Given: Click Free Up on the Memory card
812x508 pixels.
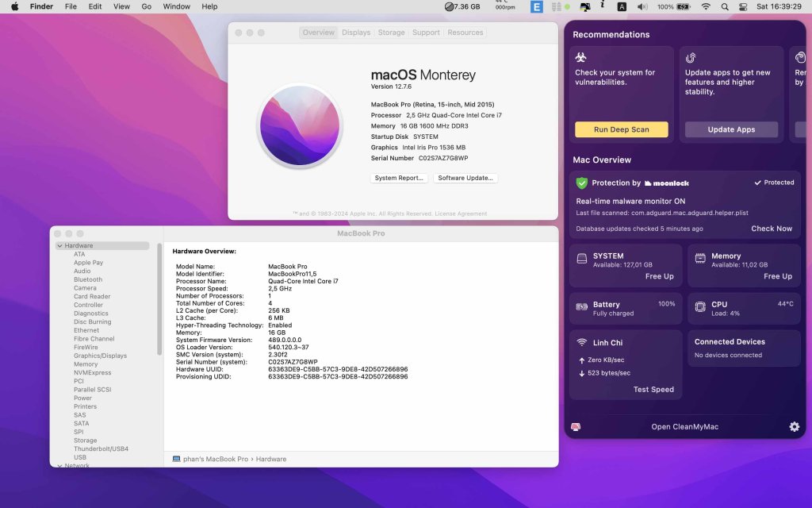Looking at the screenshot, I should (778, 276).
